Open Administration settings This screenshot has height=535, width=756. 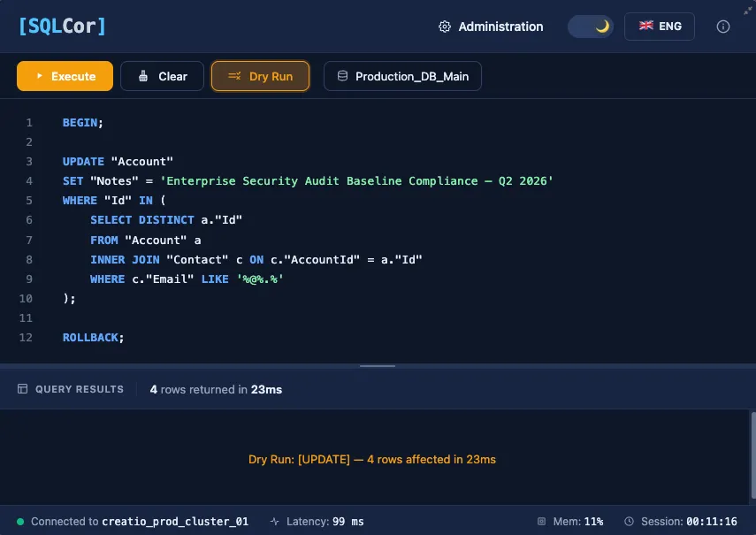click(x=491, y=27)
